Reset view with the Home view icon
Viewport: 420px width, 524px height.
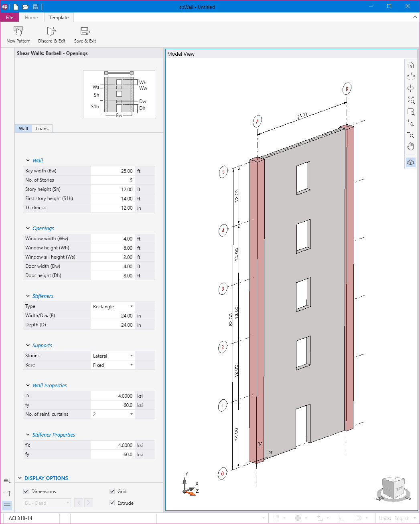[x=411, y=65]
